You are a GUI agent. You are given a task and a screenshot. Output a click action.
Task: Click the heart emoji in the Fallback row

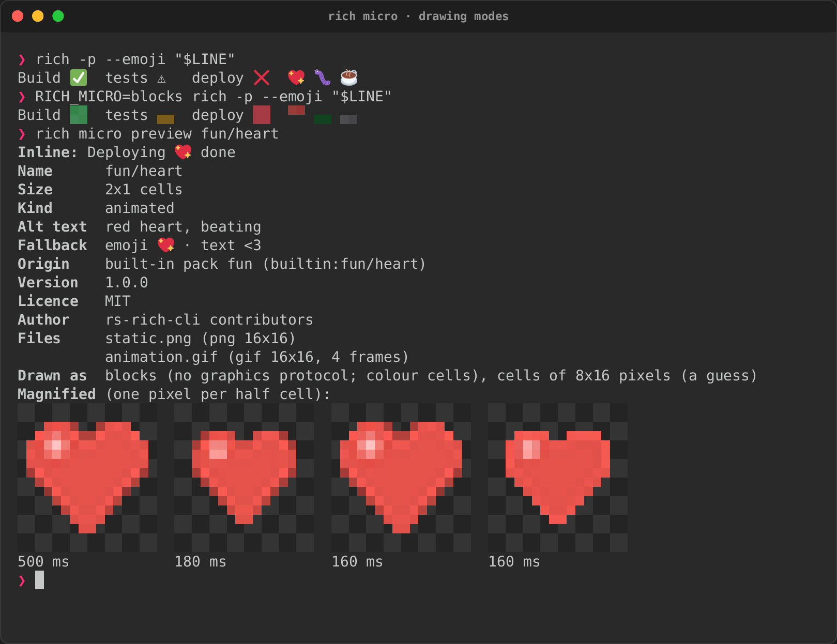click(166, 245)
